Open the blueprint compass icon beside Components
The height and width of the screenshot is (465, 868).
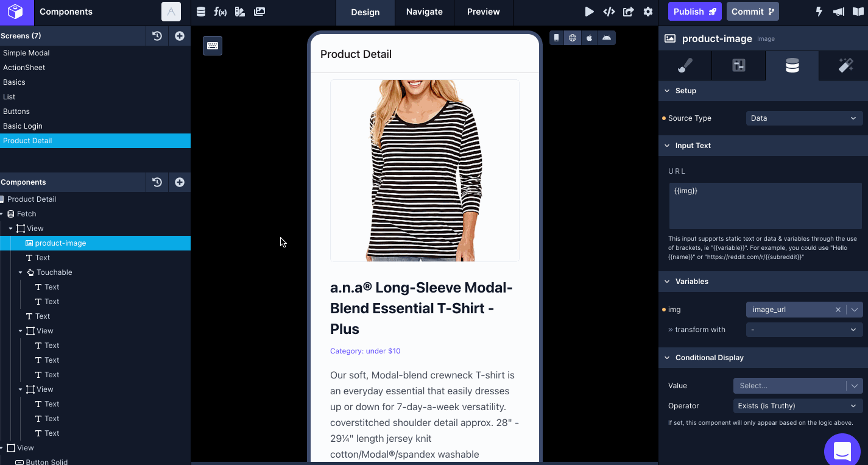(171, 12)
